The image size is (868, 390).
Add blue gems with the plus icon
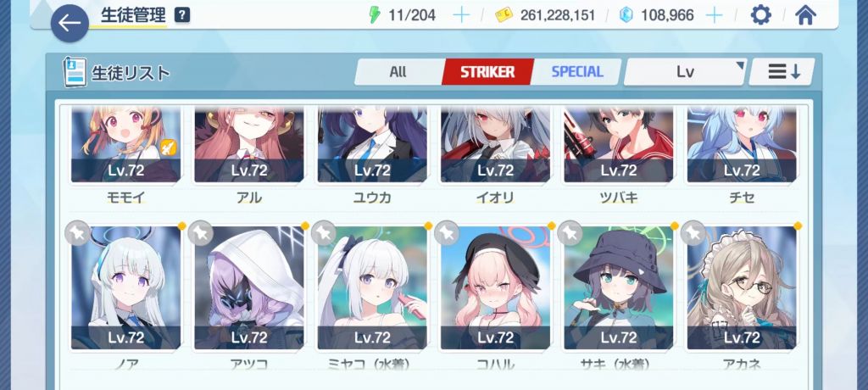pyautogui.click(x=715, y=15)
